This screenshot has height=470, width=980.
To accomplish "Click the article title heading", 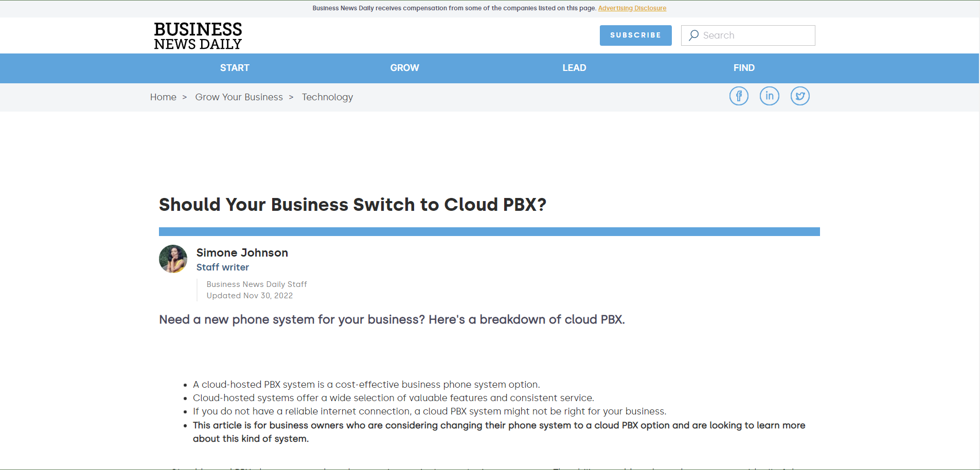I will 352,205.
